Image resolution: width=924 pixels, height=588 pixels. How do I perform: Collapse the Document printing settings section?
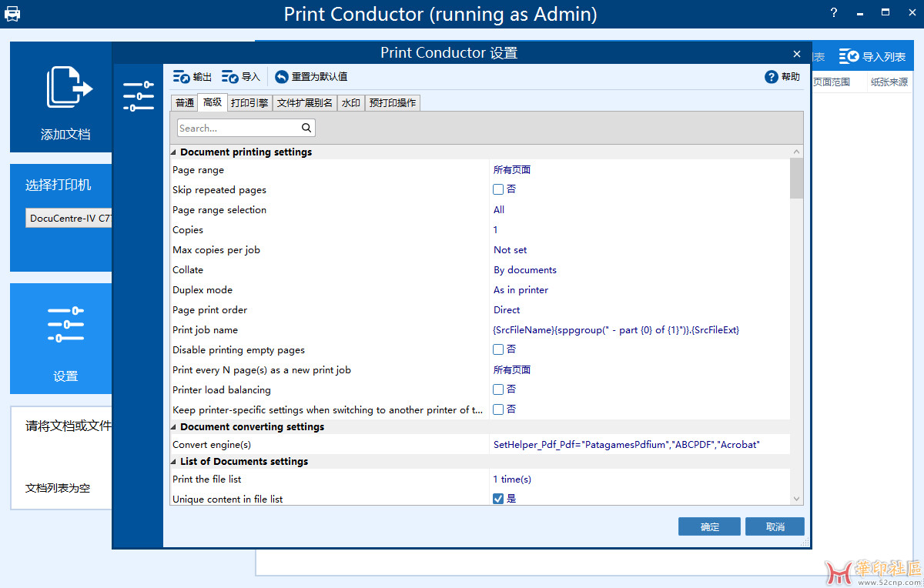coord(174,152)
